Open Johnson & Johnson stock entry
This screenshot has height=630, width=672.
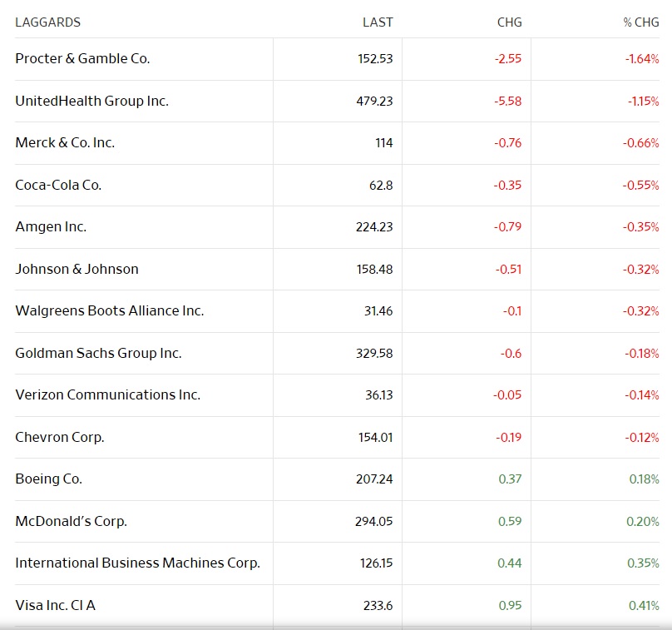click(77, 270)
